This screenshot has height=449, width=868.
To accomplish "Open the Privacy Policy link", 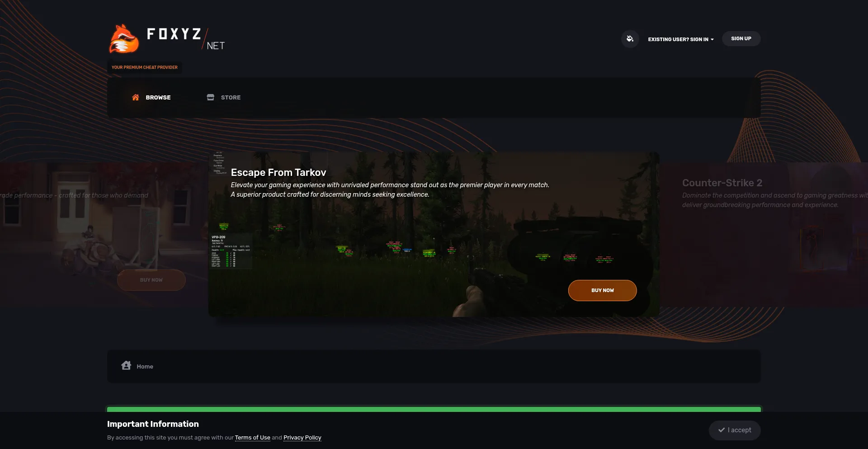I will [302, 438].
